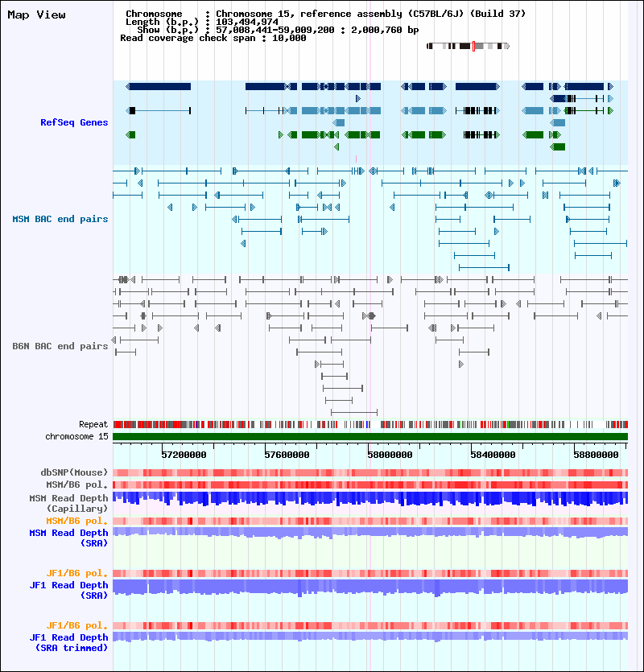This screenshot has height=672, width=644.
Task: Click the 58800000 ruler position label
Action: point(596,455)
